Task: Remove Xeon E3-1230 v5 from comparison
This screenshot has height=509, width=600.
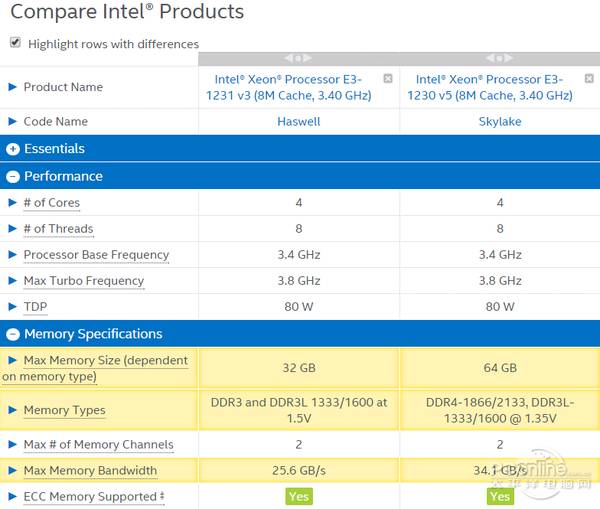Action: [589, 78]
